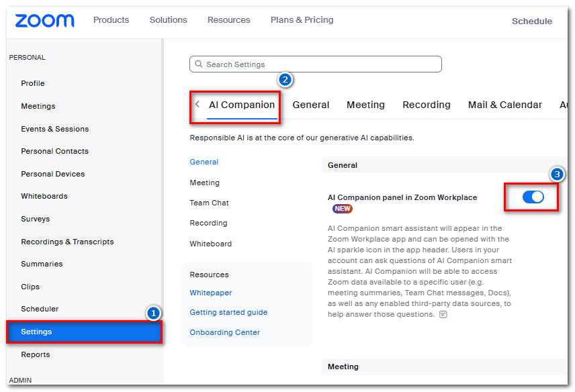
Task: Click the search magnifier icon
Action: tap(199, 64)
